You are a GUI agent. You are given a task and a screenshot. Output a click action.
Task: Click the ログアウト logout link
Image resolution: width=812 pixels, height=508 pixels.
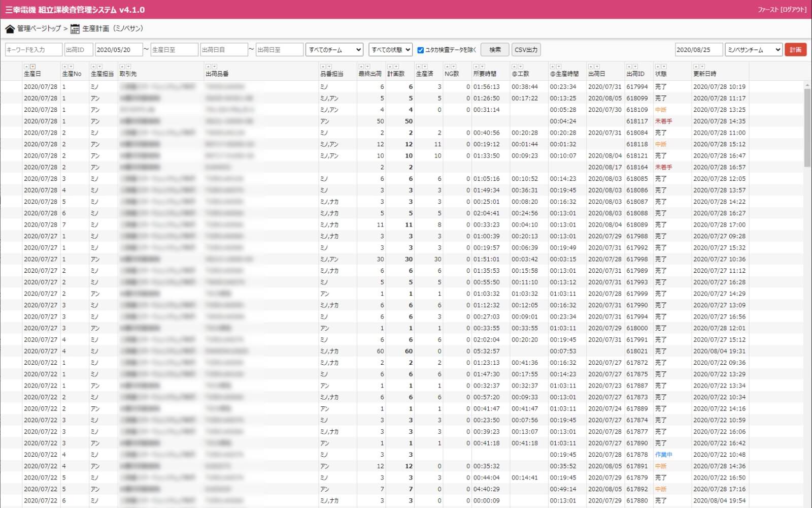[794, 10]
